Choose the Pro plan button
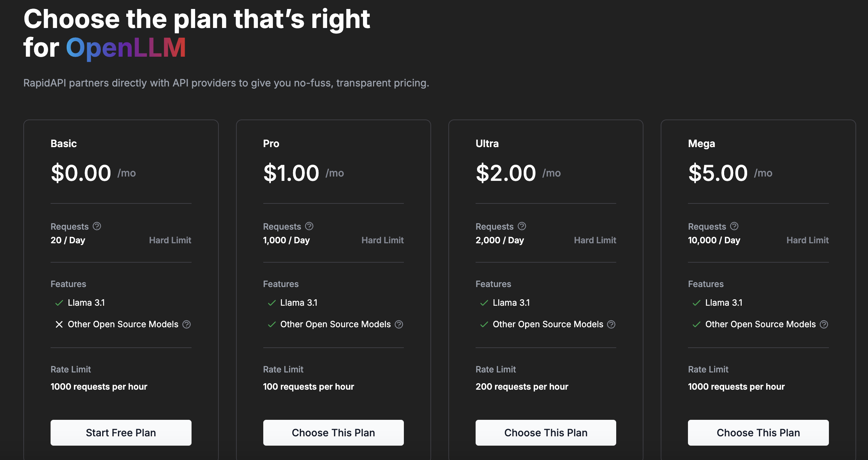The width and height of the screenshot is (868, 460). tap(333, 432)
